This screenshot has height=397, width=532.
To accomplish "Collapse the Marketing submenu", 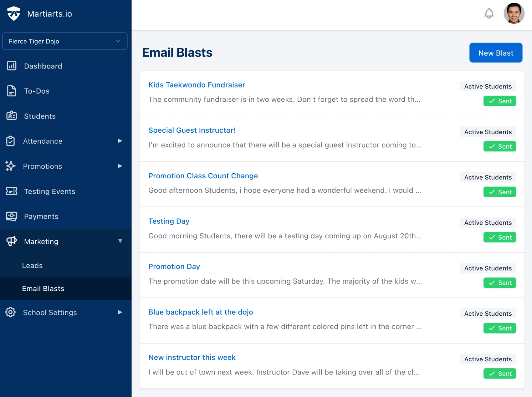I will pos(120,241).
